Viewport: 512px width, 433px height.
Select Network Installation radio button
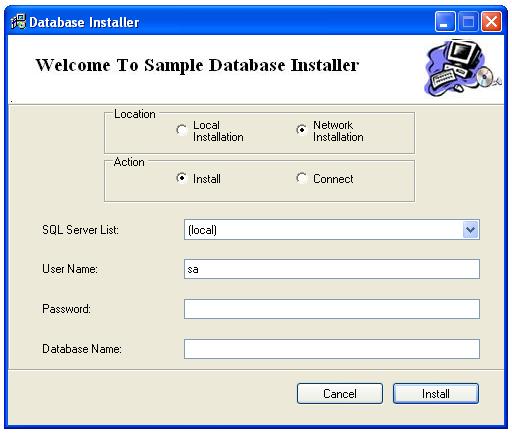(x=301, y=130)
